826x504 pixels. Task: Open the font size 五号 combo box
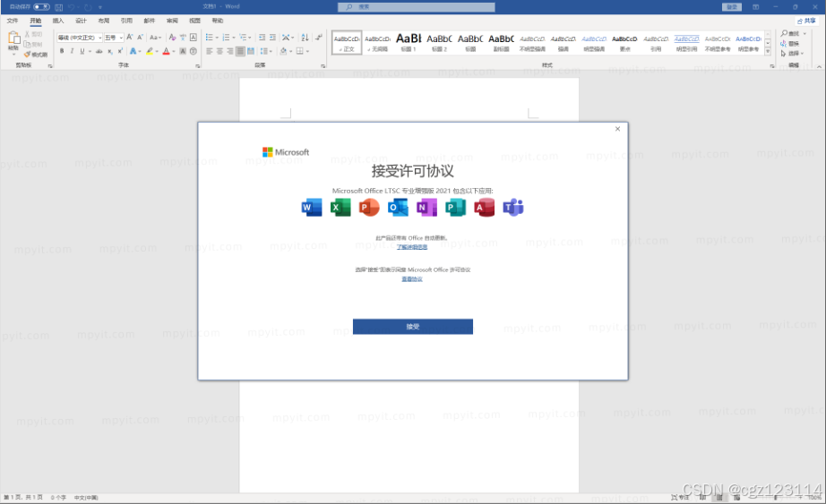click(x=113, y=38)
